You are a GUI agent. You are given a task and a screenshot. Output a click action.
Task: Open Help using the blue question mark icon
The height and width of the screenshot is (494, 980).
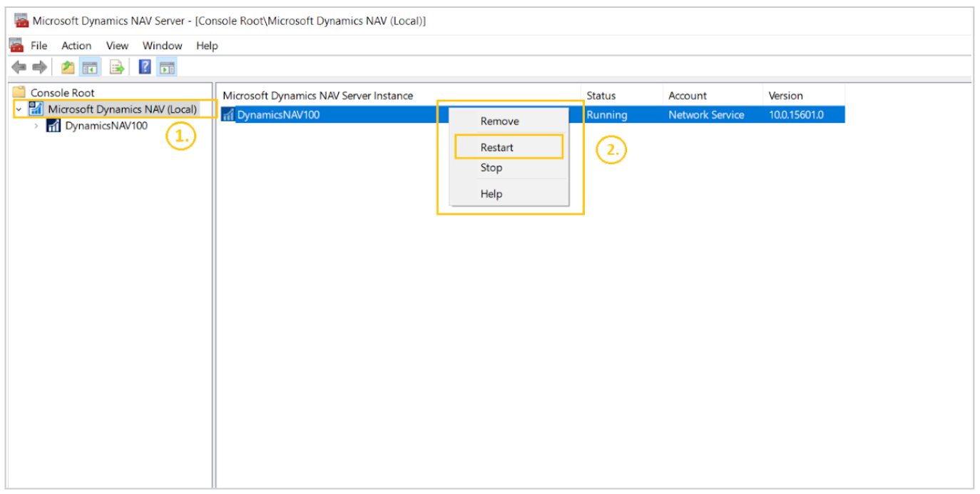[x=143, y=66]
